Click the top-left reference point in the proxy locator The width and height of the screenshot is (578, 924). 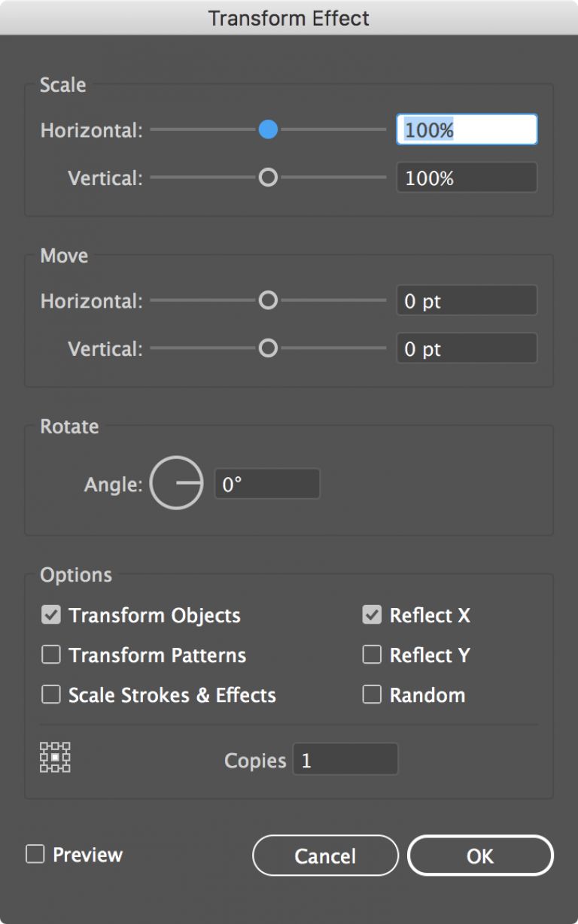[x=44, y=746]
